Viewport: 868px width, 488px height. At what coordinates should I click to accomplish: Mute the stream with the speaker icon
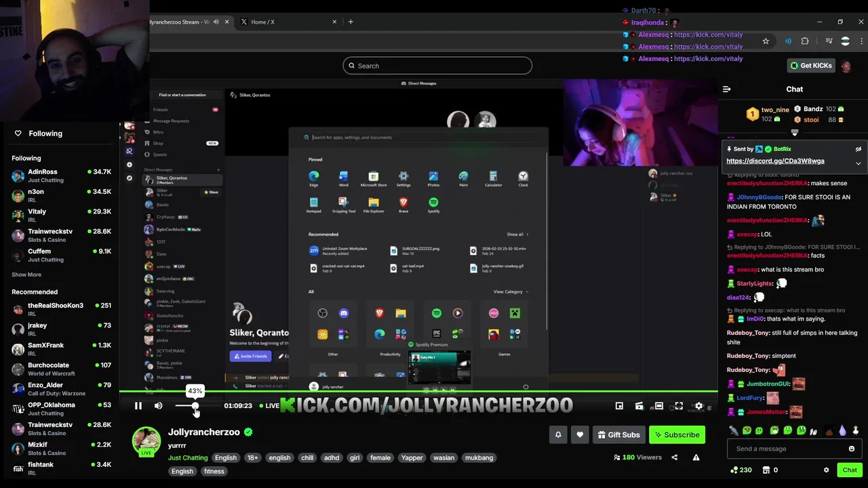[x=158, y=406]
